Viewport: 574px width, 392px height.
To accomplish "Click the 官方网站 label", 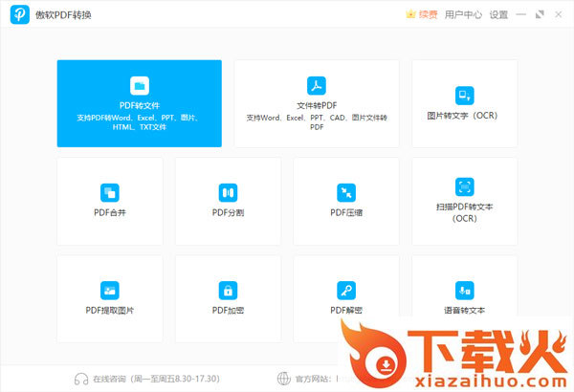I will tap(313, 379).
